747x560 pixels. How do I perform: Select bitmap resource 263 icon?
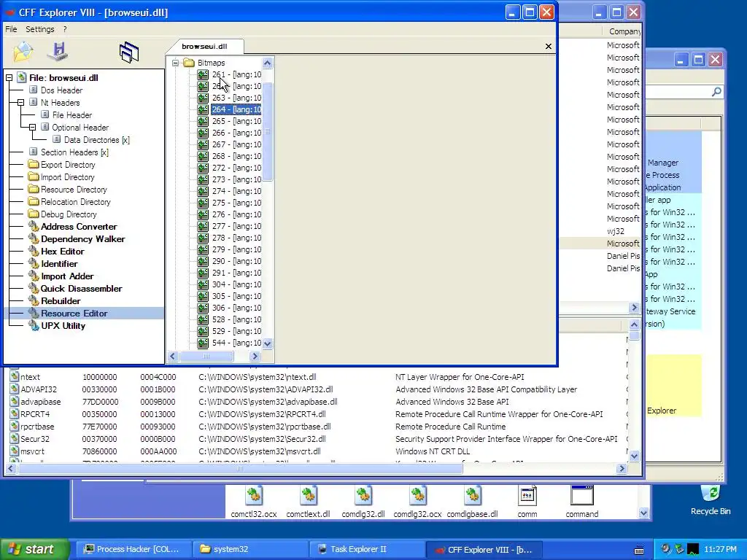pyautogui.click(x=203, y=98)
